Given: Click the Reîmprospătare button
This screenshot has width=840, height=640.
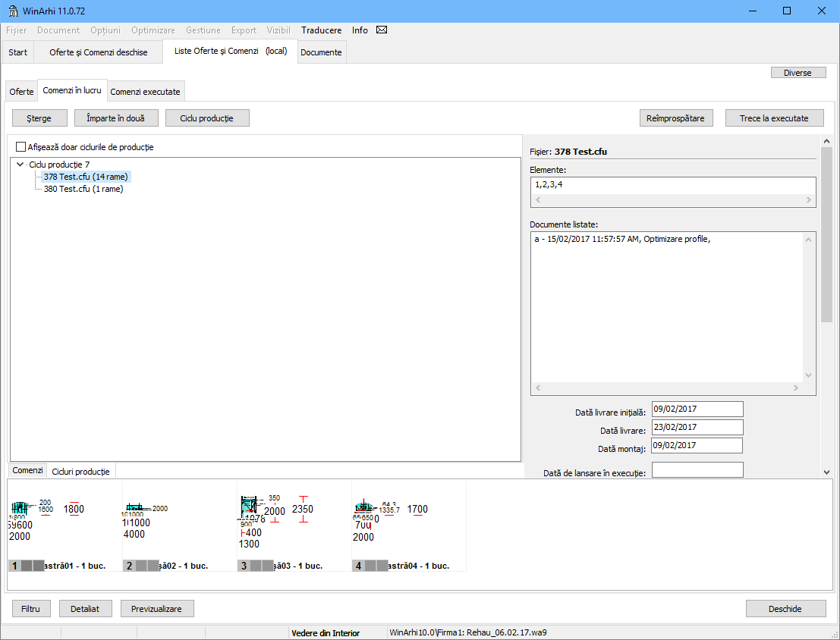Looking at the screenshot, I should click(675, 118).
